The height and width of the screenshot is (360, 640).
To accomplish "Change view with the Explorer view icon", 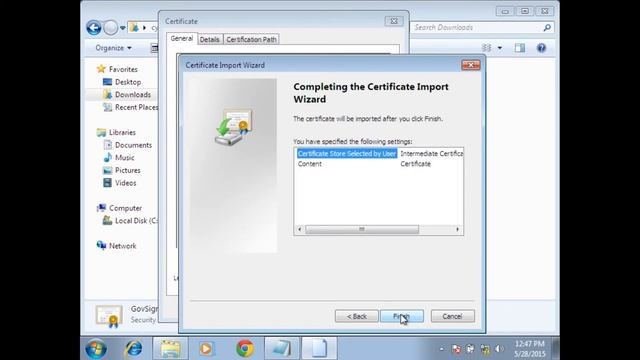I will (x=487, y=48).
